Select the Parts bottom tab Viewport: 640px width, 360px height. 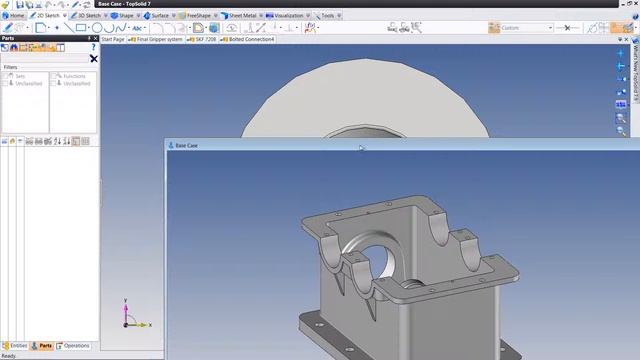tap(42, 346)
